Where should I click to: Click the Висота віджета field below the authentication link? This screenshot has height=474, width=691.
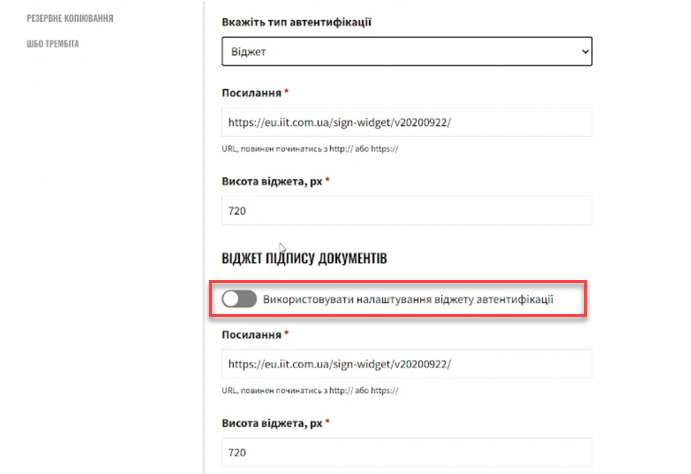(x=406, y=211)
